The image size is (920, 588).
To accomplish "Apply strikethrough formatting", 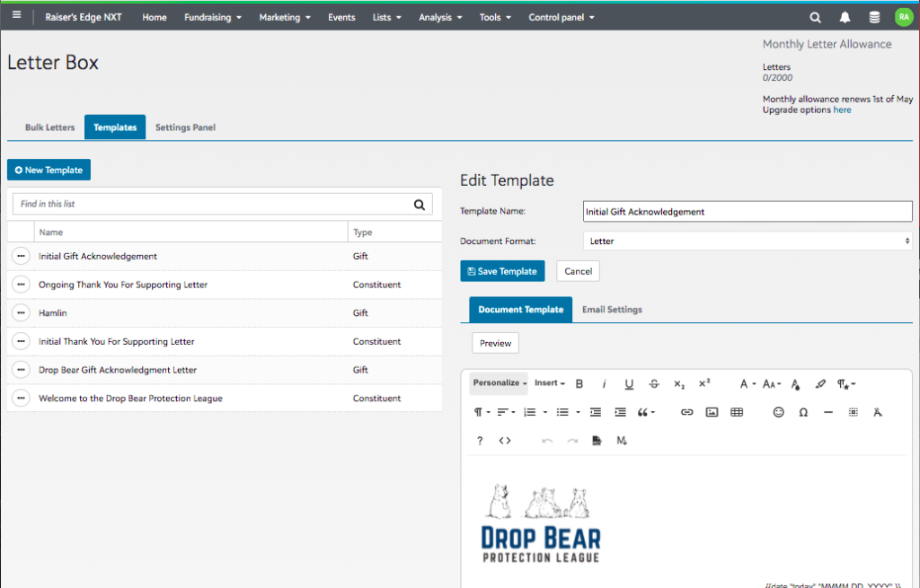I will tap(654, 384).
